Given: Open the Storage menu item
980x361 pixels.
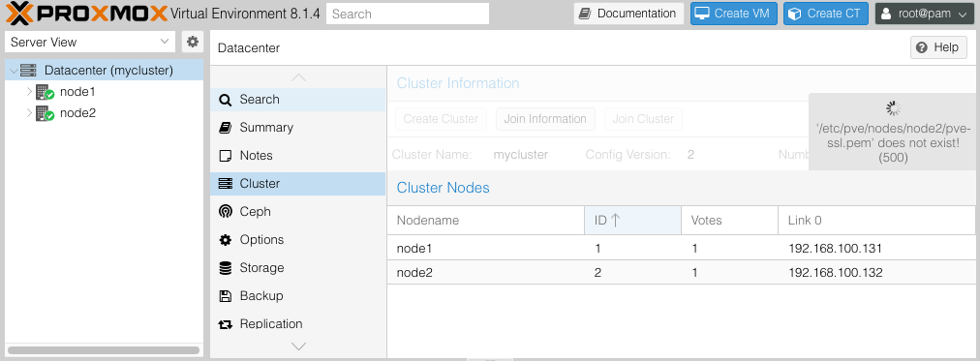Looking at the screenshot, I should [x=297, y=268].
